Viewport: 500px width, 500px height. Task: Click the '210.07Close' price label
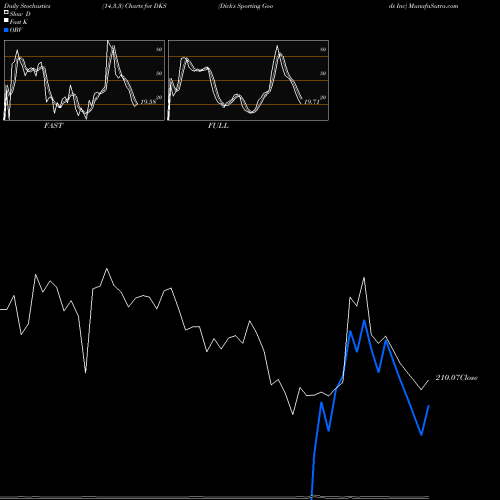[x=457, y=378]
